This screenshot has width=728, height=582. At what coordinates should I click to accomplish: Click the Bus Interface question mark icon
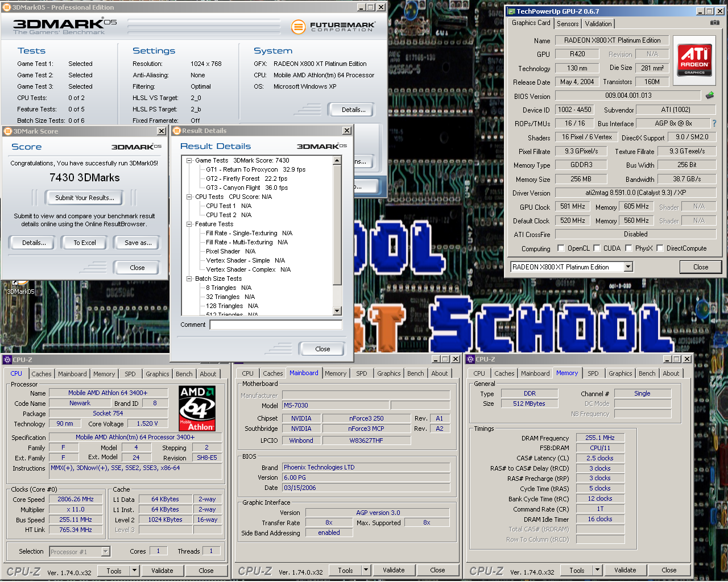714,123
